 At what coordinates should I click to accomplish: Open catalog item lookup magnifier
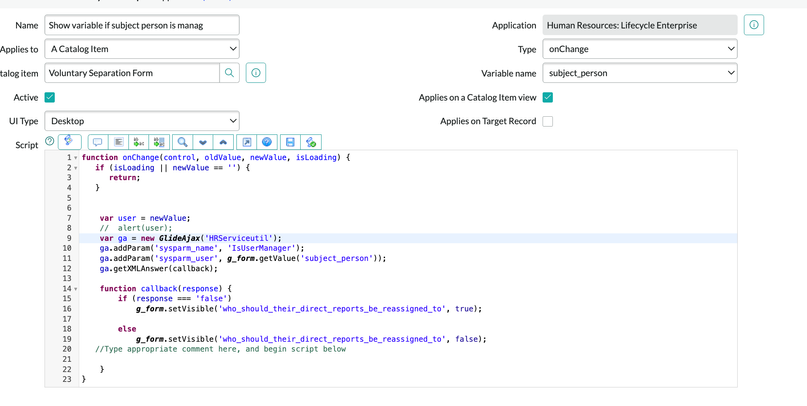tap(230, 73)
